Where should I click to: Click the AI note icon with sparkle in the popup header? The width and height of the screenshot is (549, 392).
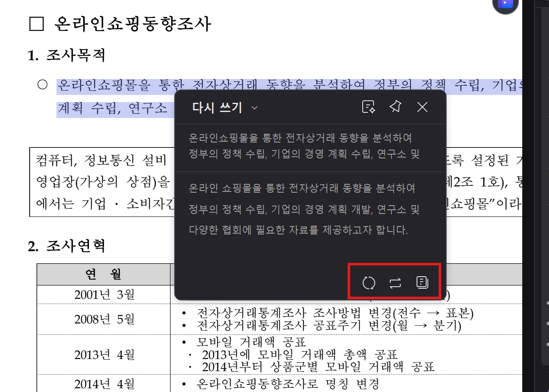[x=368, y=107]
